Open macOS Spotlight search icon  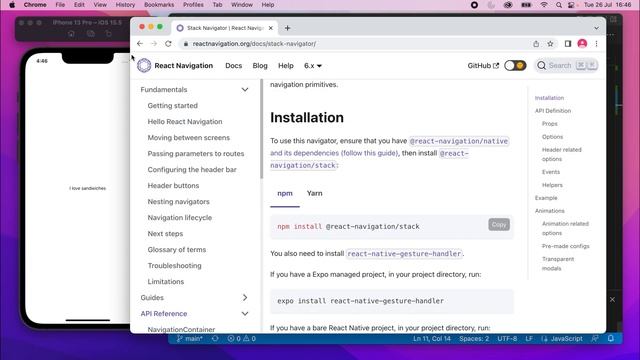coord(558,5)
